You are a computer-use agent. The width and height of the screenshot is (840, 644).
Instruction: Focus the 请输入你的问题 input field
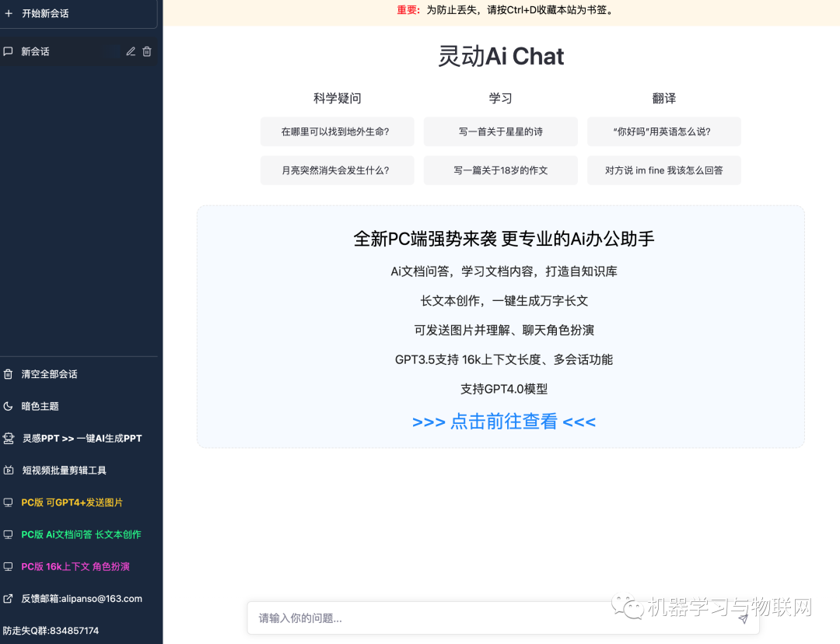[490, 618]
